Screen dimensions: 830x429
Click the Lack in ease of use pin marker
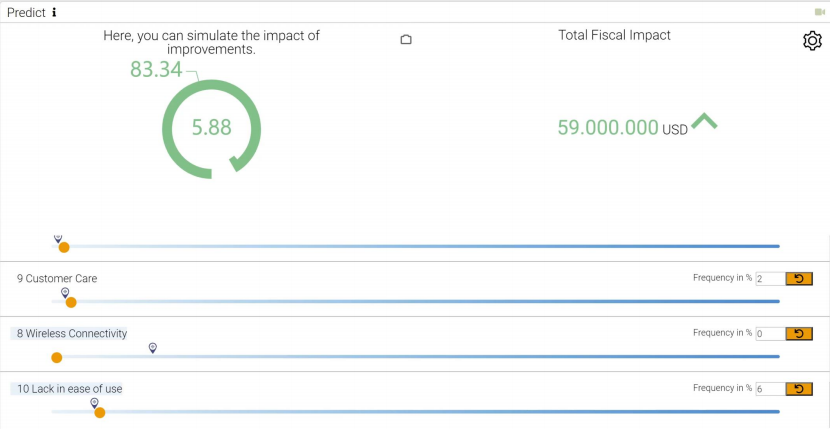(x=94, y=402)
